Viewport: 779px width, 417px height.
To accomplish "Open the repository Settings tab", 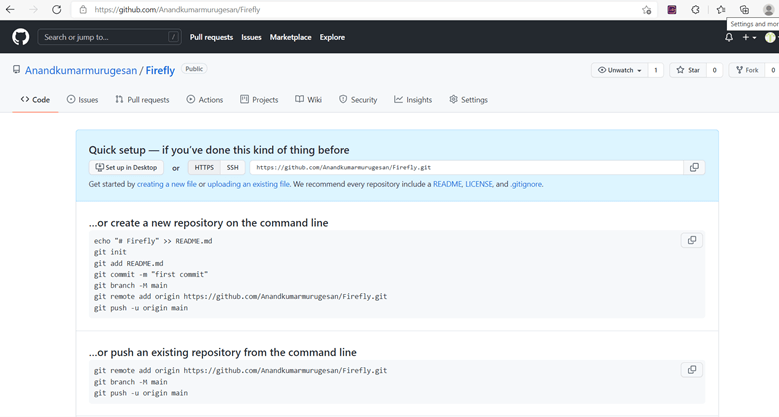I will coord(468,99).
